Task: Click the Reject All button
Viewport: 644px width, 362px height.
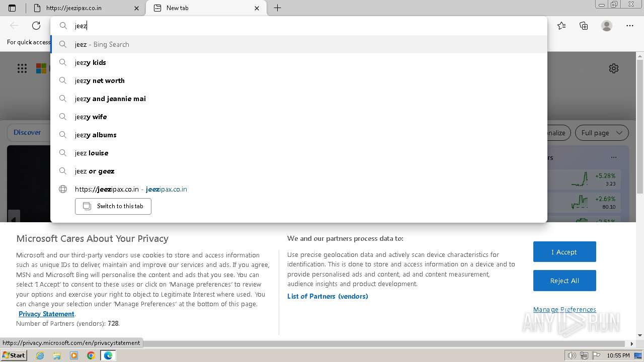Action: point(565,281)
